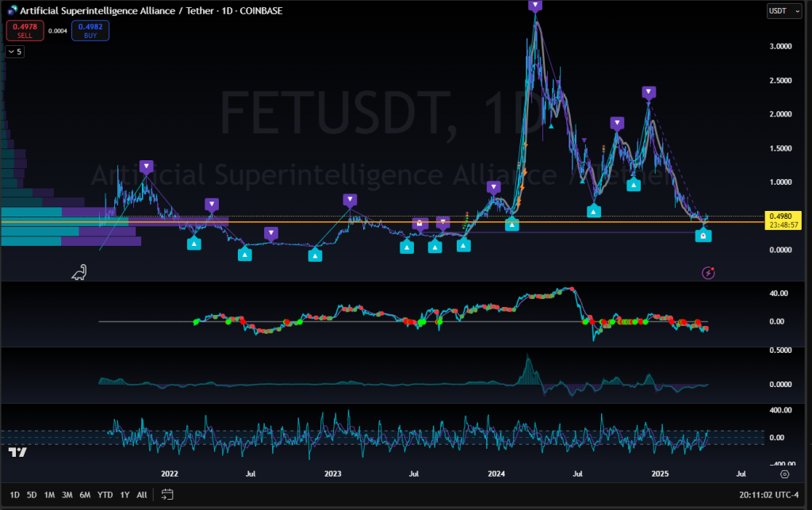
Task: Click the last cyan up-arrow marker of late 2023
Action: [x=463, y=245]
